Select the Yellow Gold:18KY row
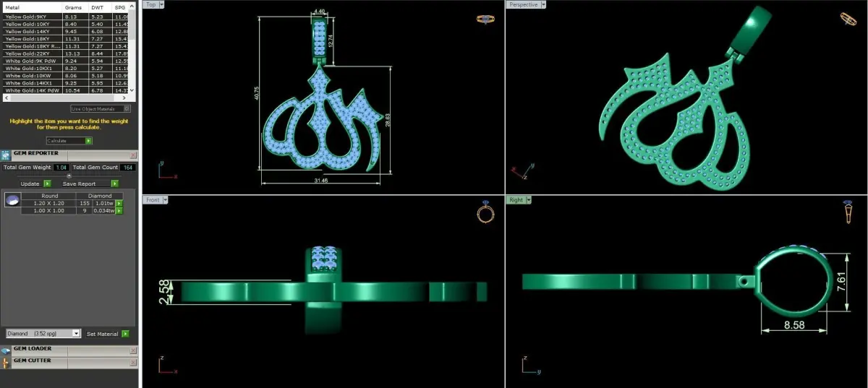The height and width of the screenshot is (388, 868). tap(66, 39)
